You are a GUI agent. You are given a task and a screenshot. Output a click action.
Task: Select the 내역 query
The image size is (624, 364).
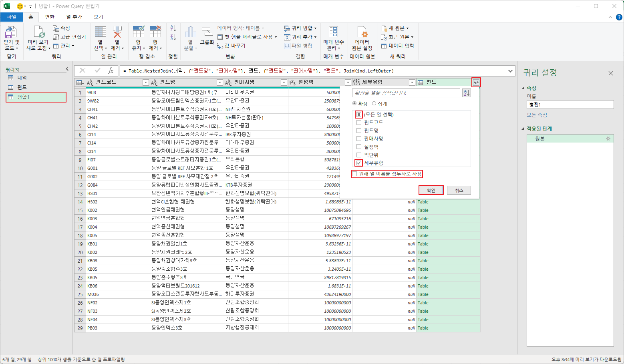pyautogui.click(x=36, y=78)
